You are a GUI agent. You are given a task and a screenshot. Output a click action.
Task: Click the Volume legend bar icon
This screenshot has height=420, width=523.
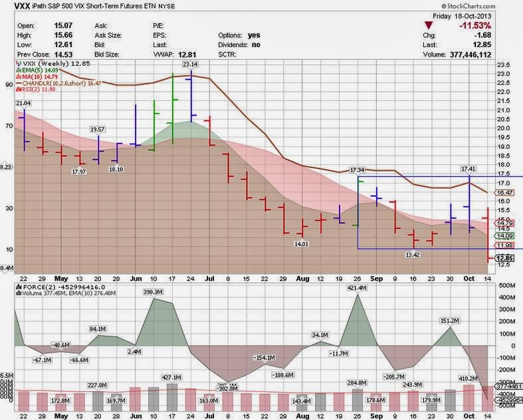point(19,293)
